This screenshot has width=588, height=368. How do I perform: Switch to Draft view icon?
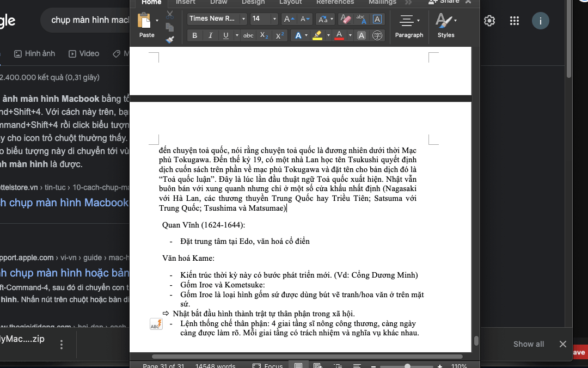(x=357, y=366)
